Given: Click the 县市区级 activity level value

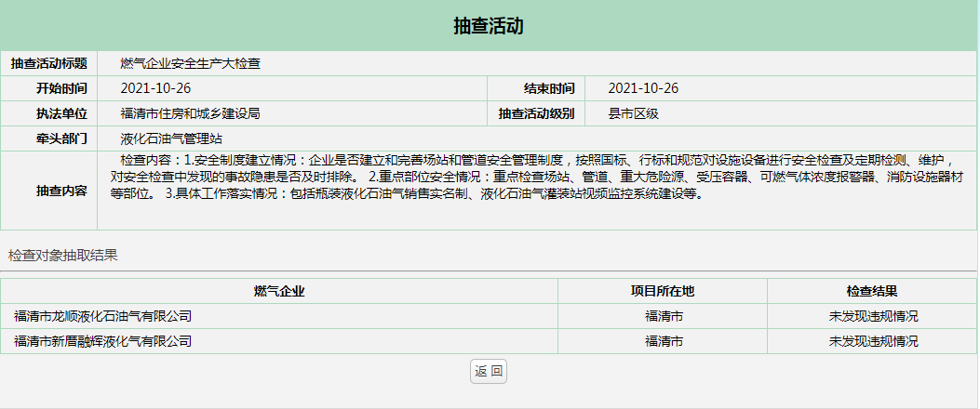Looking at the screenshot, I should point(633,113).
